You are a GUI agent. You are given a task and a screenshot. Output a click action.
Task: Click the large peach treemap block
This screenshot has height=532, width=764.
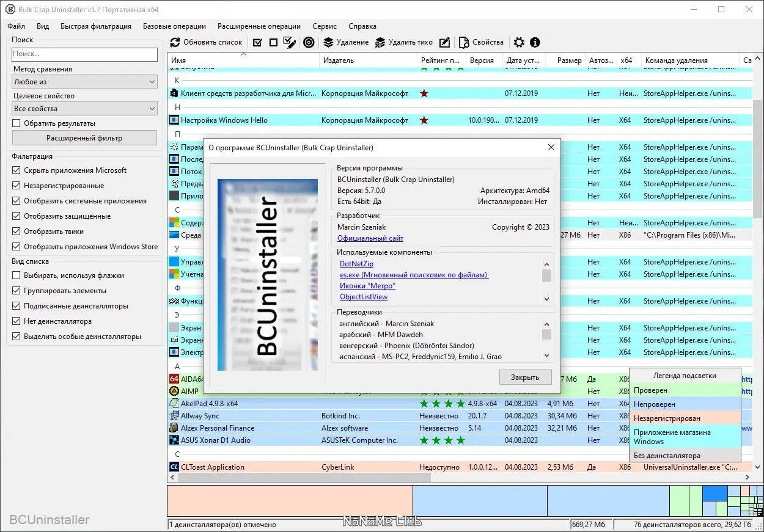click(290, 501)
